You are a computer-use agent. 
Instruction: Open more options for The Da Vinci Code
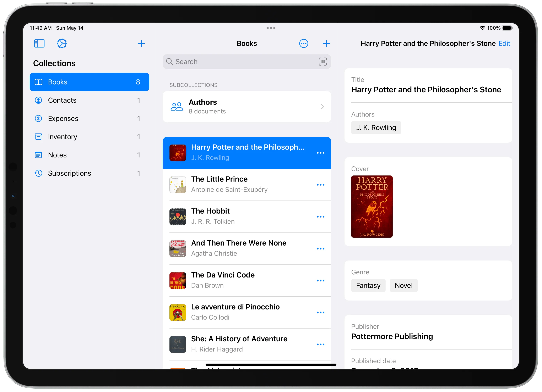pos(320,280)
